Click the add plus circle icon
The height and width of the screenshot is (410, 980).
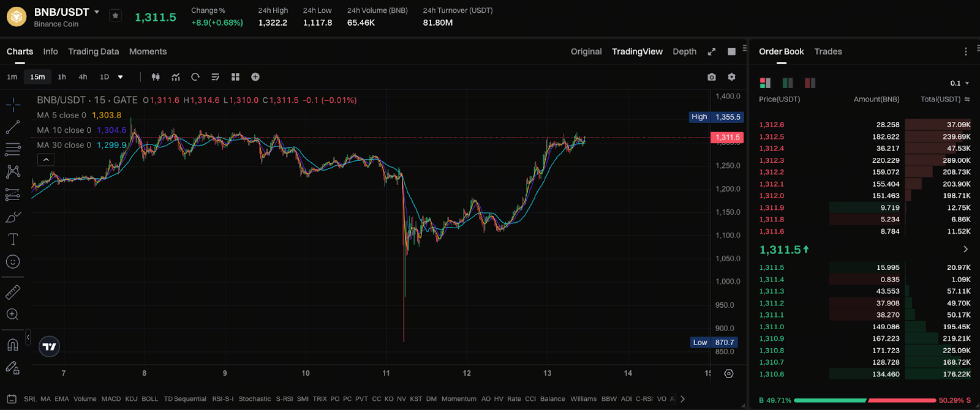click(255, 77)
